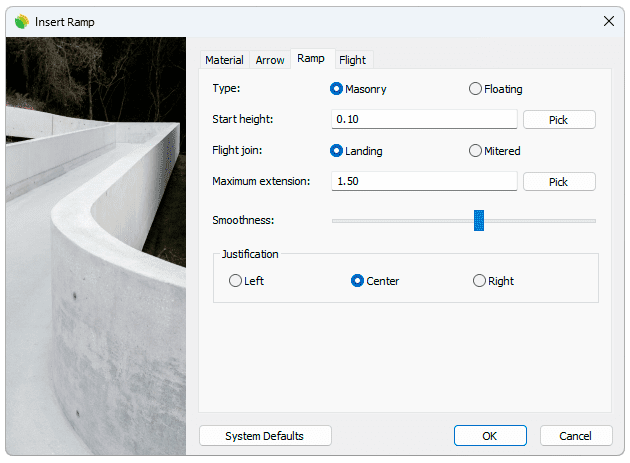The height and width of the screenshot is (463, 630).
Task: Switch to the Material tab
Action: (224, 60)
